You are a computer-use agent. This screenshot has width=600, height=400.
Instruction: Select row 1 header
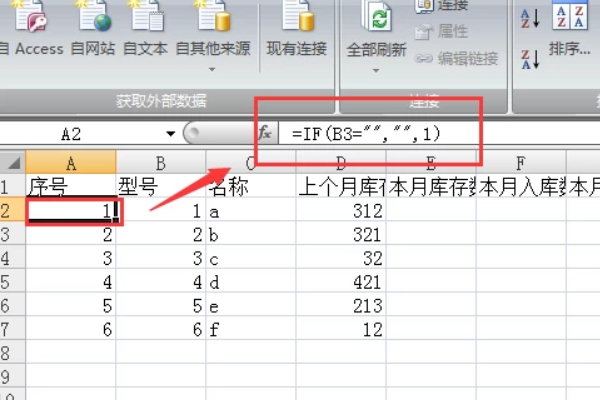click(12, 187)
